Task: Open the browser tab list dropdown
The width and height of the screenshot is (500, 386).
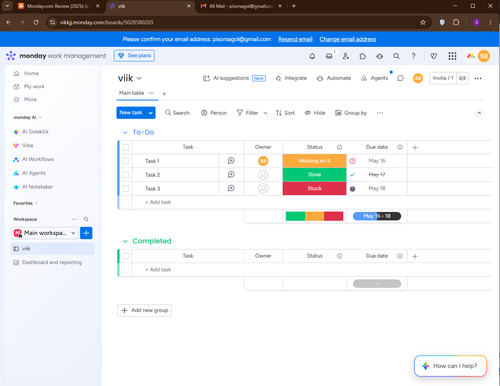Action: tap(7, 6)
